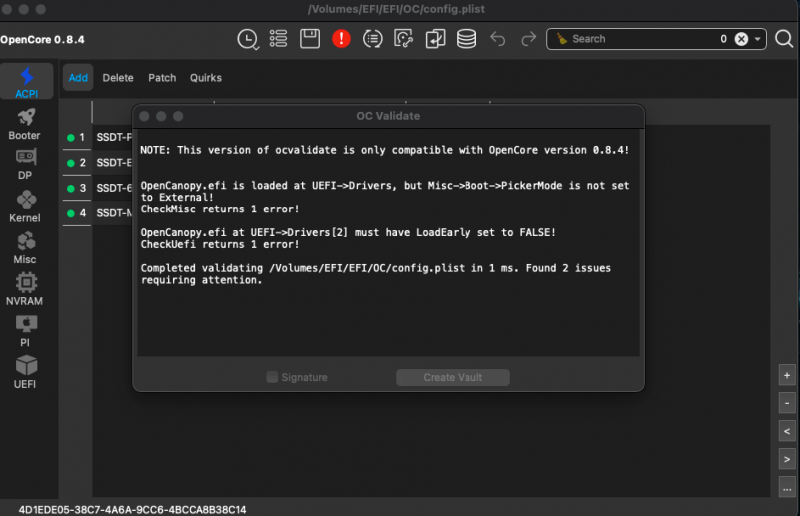Switch to the Quirks tab

coord(206,78)
